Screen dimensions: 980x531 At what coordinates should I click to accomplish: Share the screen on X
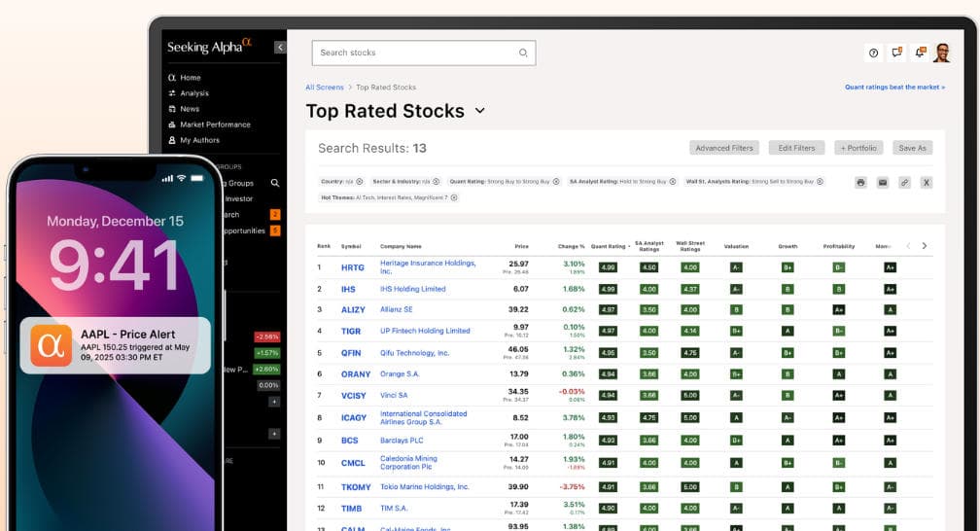[927, 183]
